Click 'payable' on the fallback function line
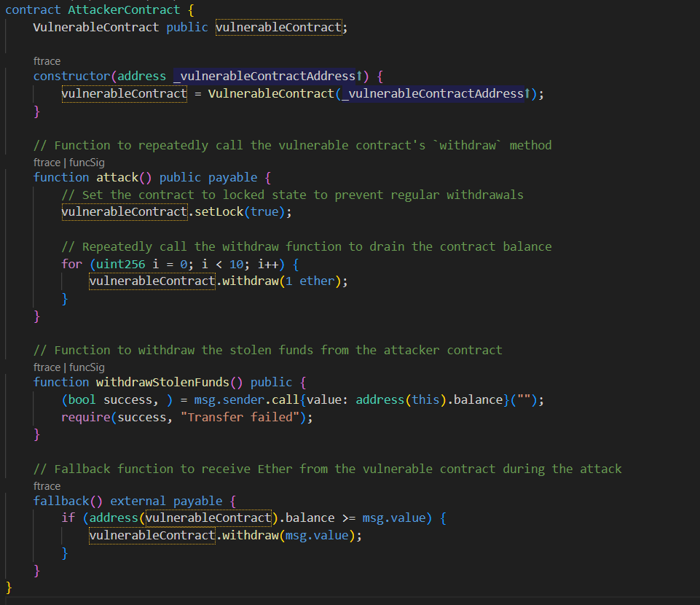This screenshot has height=605, width=700. tap(198, 501)
